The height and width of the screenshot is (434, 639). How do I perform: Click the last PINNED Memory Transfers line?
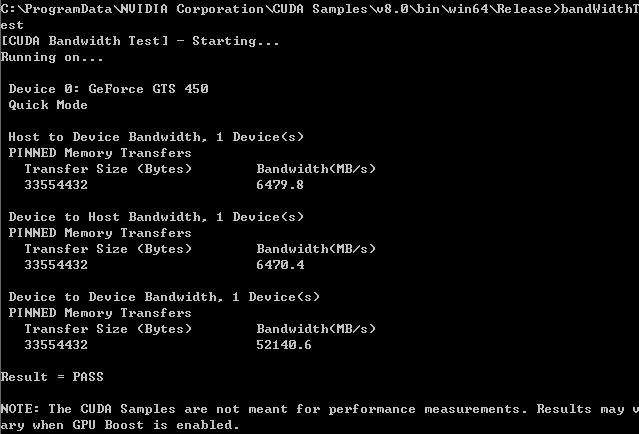(100, 313)
